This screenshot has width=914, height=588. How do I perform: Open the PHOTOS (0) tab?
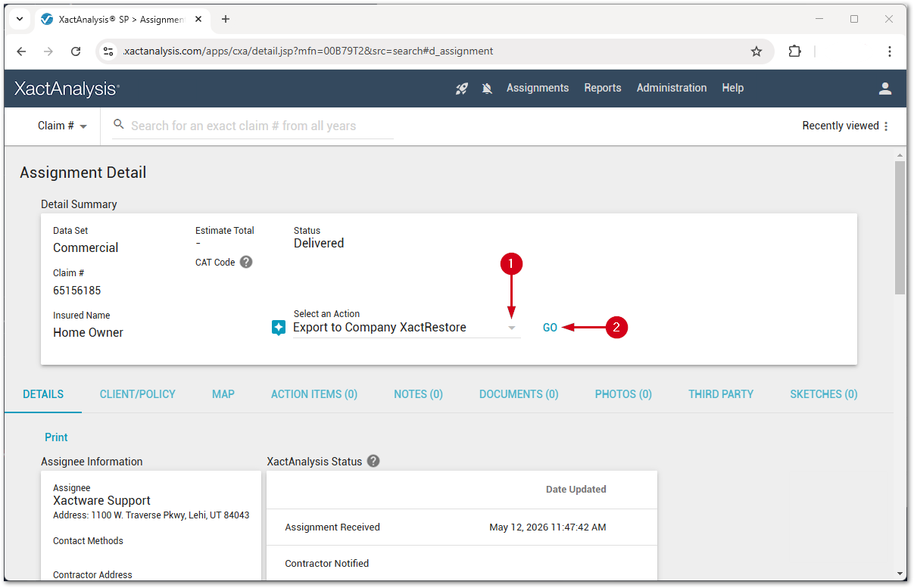(623, 394)
